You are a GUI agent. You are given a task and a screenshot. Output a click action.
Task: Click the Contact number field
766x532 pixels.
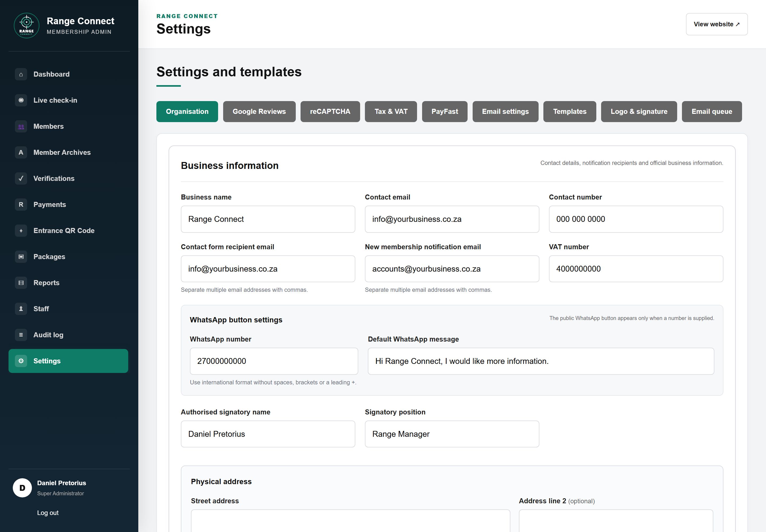(x=636, y=219)
